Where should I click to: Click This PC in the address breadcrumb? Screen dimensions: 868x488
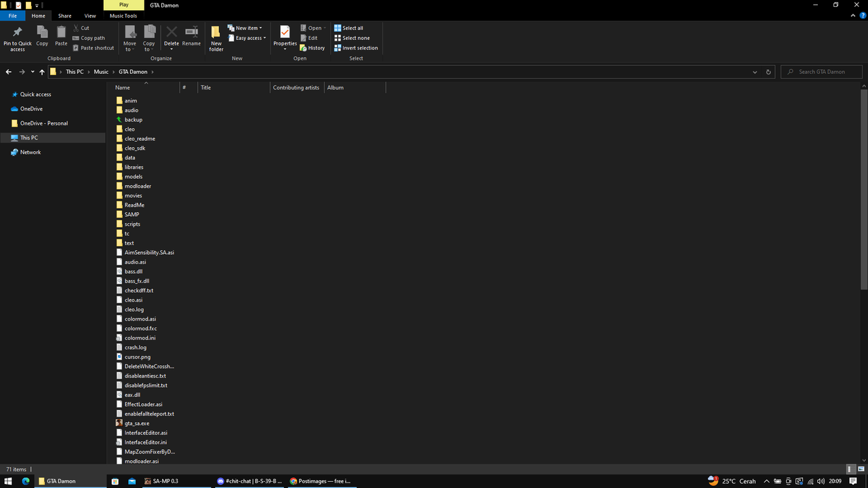(x=75, y=72)
